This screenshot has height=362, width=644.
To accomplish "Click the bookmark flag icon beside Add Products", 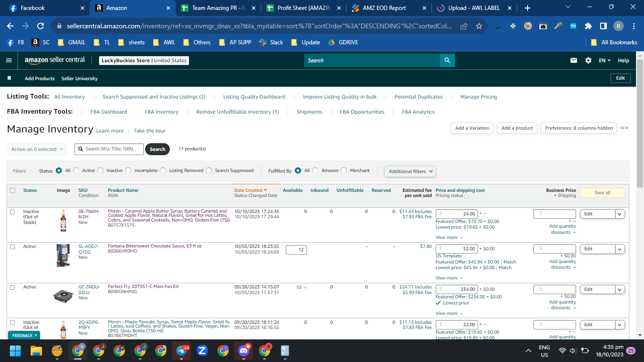I will pos(9,78).
